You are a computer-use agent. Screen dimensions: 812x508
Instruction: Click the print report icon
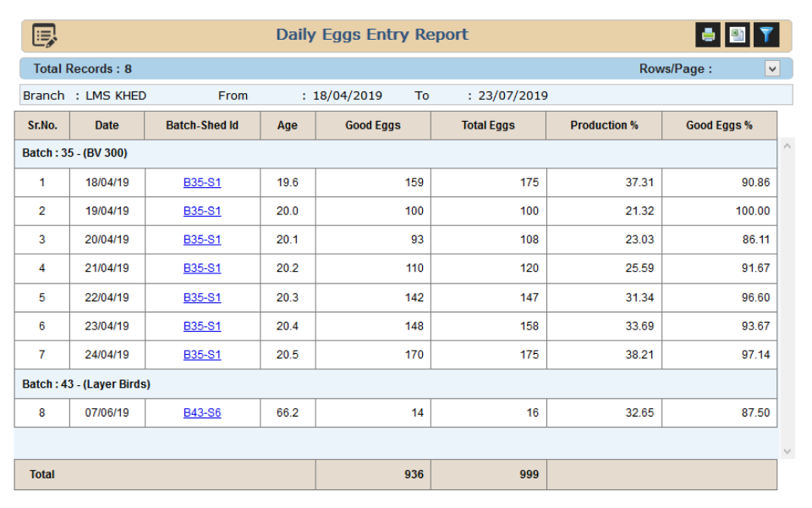(708, 35)
